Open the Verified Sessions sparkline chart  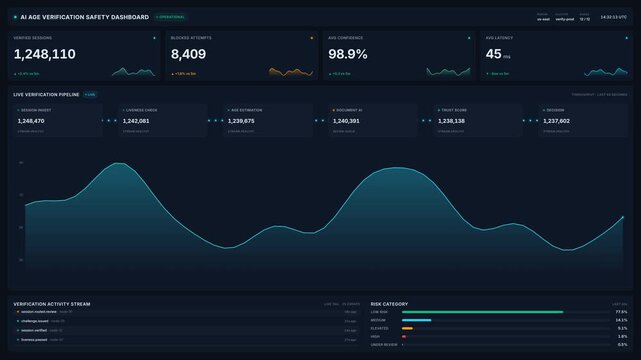tap(134, 72)
